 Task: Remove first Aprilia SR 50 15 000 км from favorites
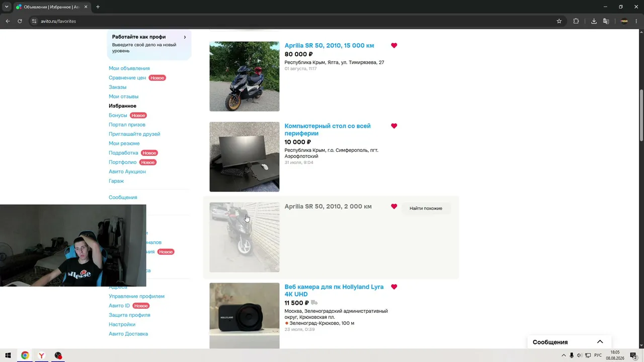pyautogui.click(x=394, y=45)
